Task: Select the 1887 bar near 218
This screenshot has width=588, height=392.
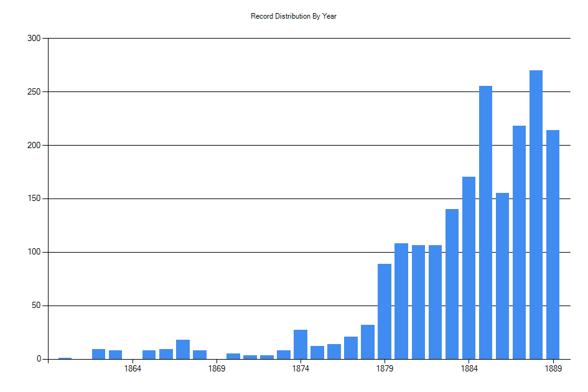Action: point(519,243)
